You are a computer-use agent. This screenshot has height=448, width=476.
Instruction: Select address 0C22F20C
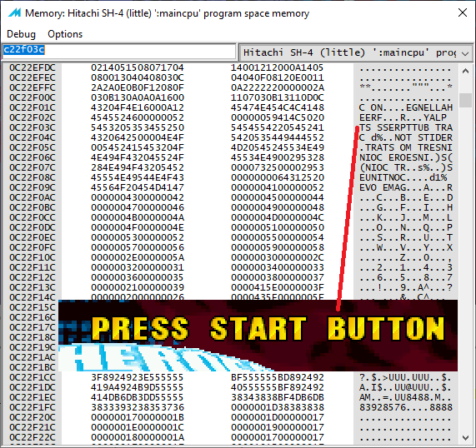coord(33,417)
